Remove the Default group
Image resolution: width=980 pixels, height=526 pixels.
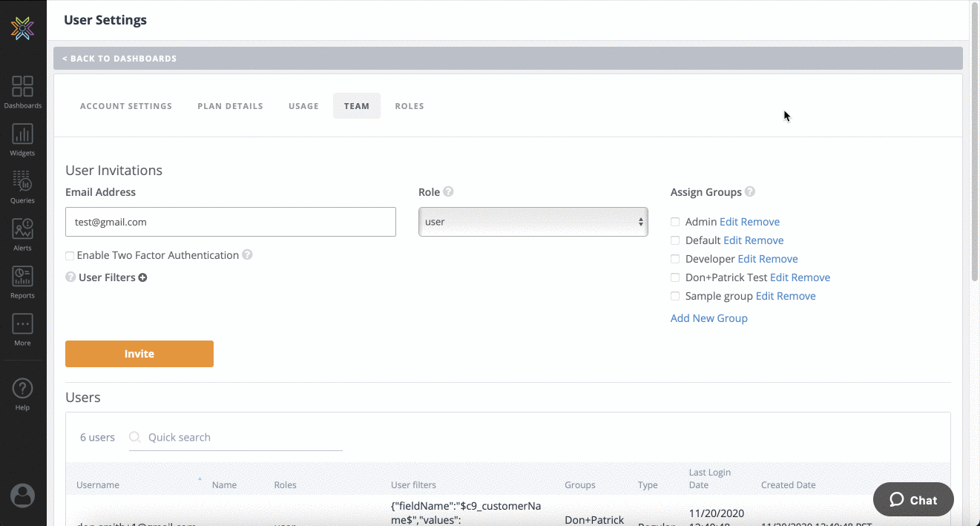click(x=764, y=240)
